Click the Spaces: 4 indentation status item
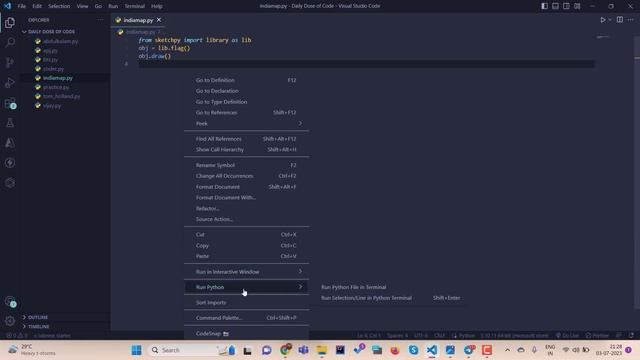This screenshot has height=360, width=640. 397,336
